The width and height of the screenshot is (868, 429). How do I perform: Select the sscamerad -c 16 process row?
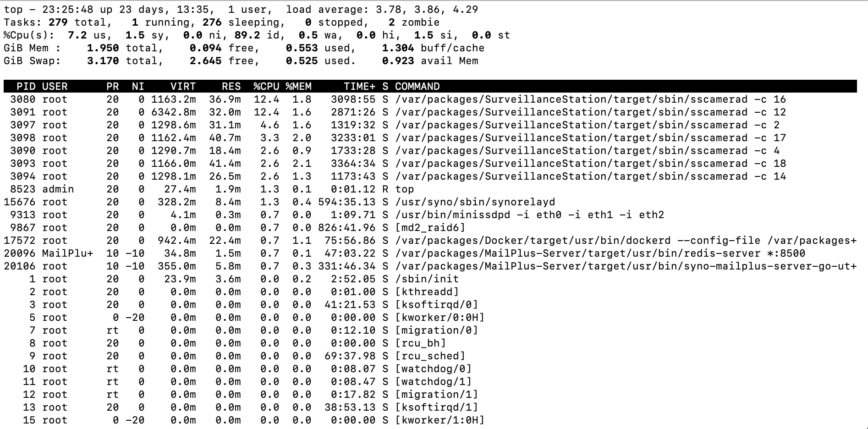coord(430,99)
